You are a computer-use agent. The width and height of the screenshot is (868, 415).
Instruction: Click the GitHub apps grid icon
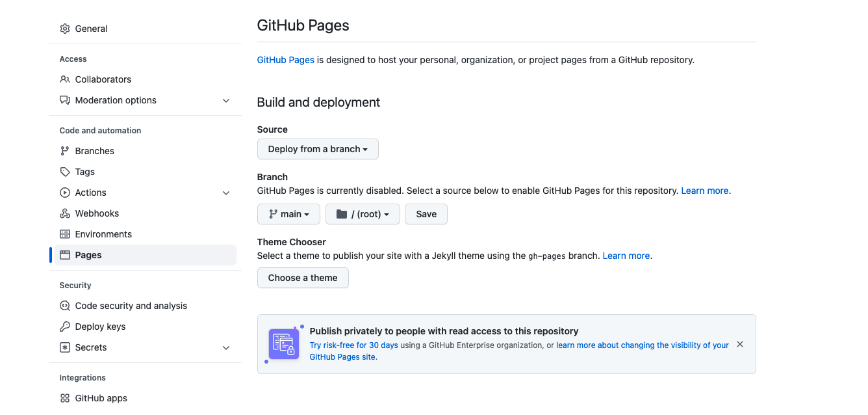coord(65,398)
